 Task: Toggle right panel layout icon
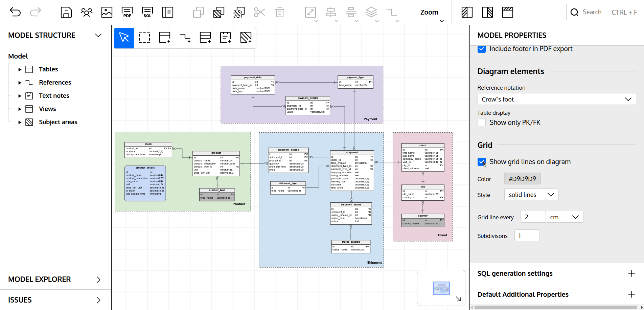[487, 12]
